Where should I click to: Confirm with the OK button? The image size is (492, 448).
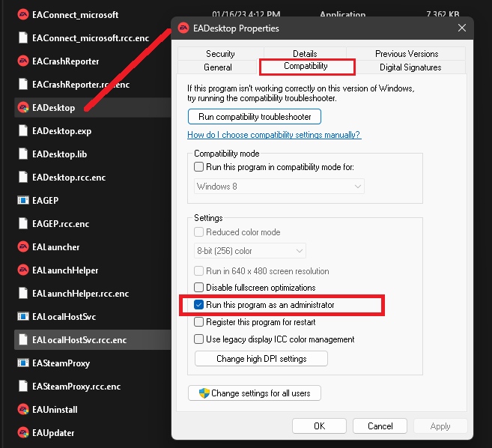pyautogui.click(x=319, y=426)
